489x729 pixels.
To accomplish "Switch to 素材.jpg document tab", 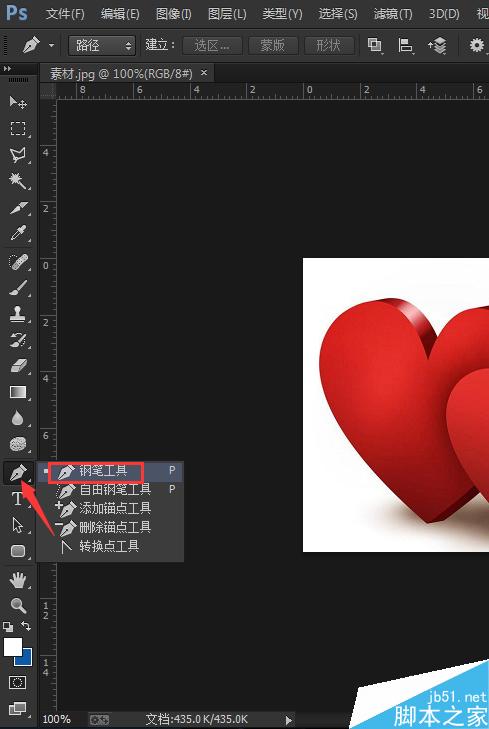I will pos(121,73).
